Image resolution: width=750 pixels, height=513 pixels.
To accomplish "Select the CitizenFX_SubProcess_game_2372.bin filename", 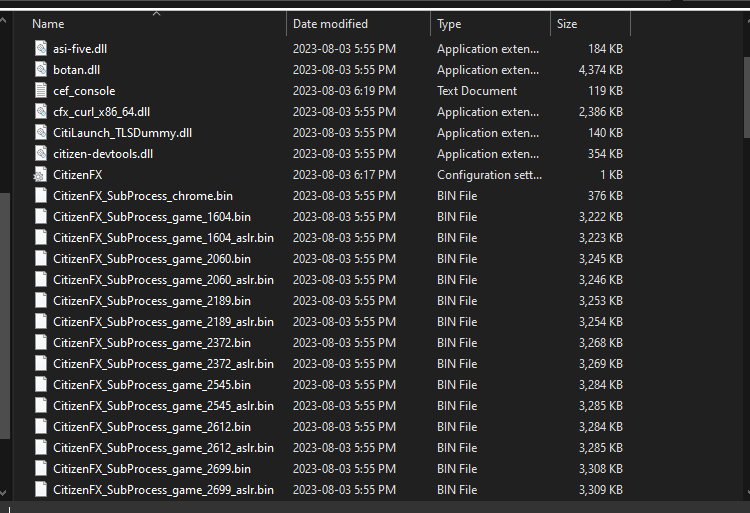I will click(152, 343).
